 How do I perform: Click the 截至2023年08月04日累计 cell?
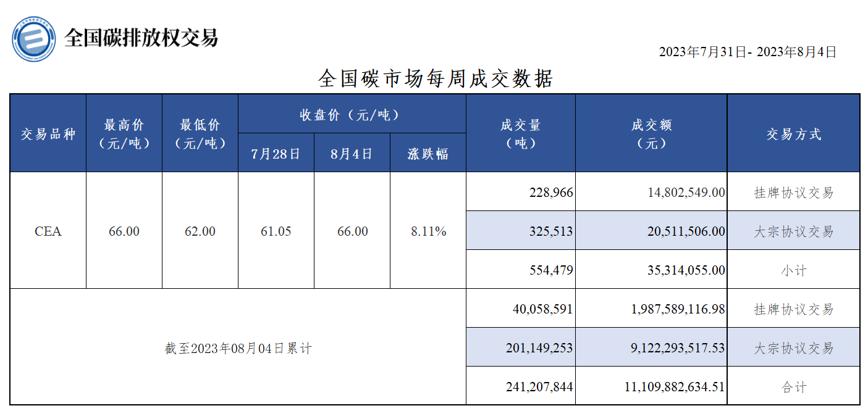[238, 347]
